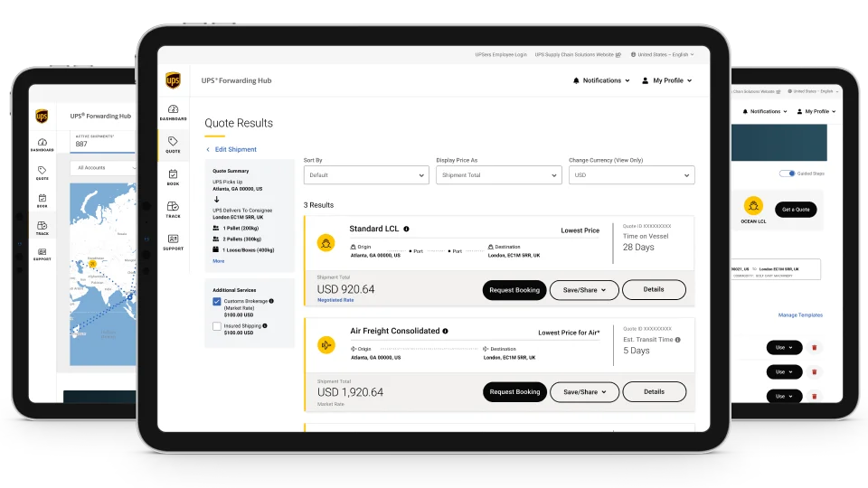Click the Track icon in center sidebar
The height and width of the screenshot is (488, 868).
173,210
